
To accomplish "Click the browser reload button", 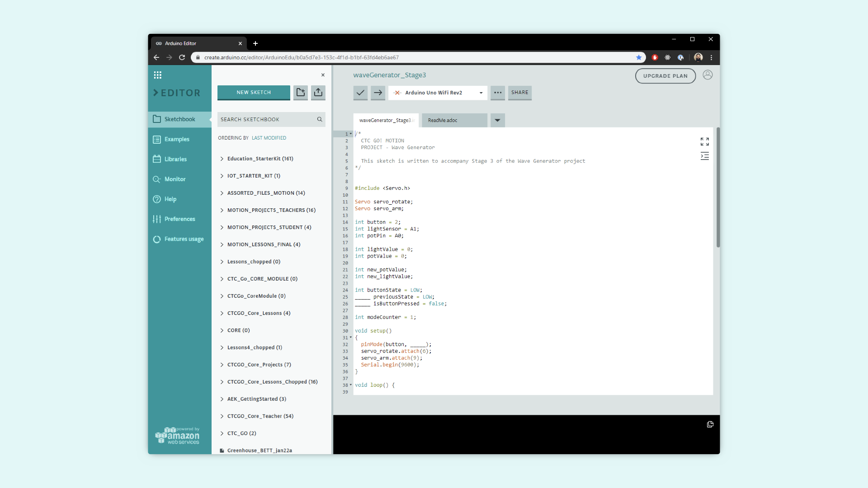I will (182, 57).
